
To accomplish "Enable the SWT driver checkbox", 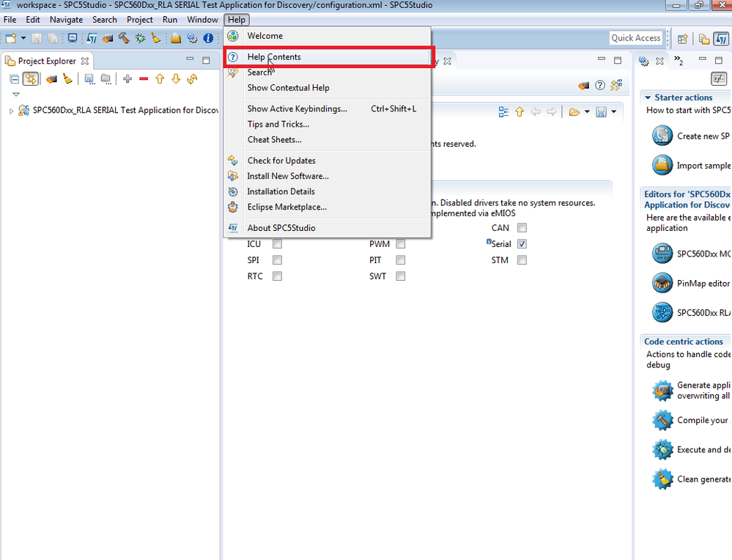I will 401,276.
